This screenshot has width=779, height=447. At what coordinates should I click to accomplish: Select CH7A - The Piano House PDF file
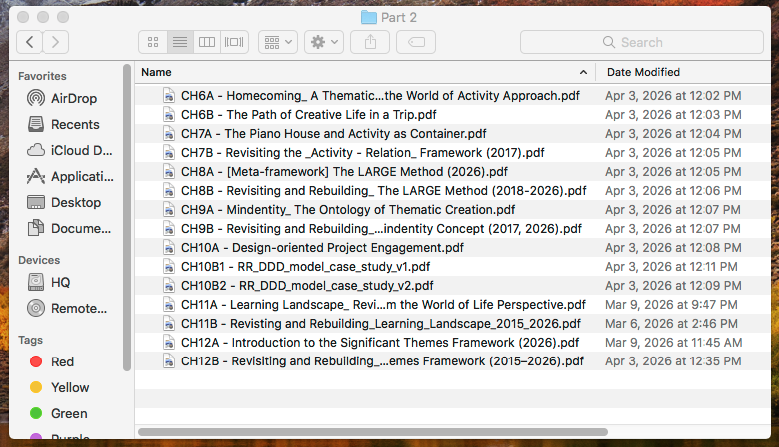(x=333, y=133)
